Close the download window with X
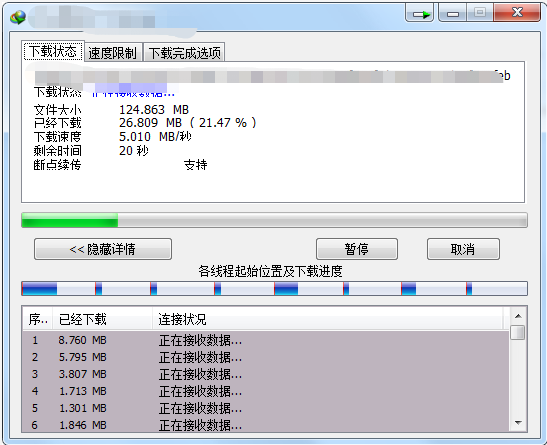Viewport: 547px width, 445px height. (x=517, y=13)
